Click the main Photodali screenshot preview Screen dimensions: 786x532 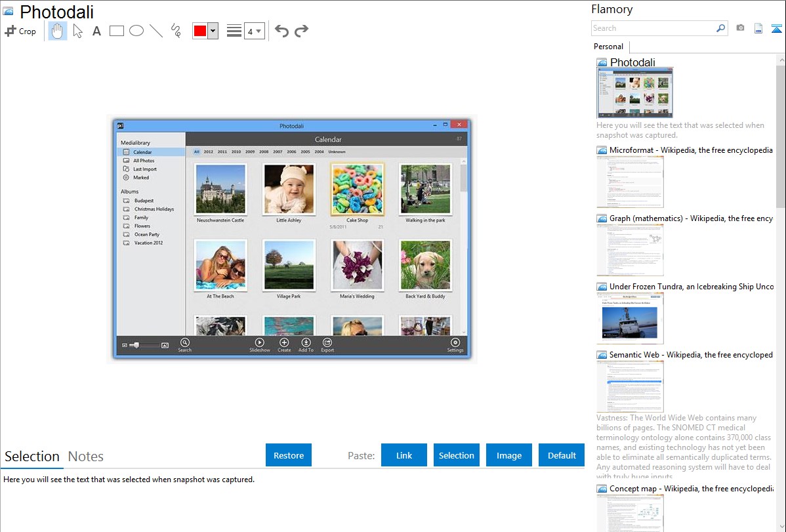(291, 239)
